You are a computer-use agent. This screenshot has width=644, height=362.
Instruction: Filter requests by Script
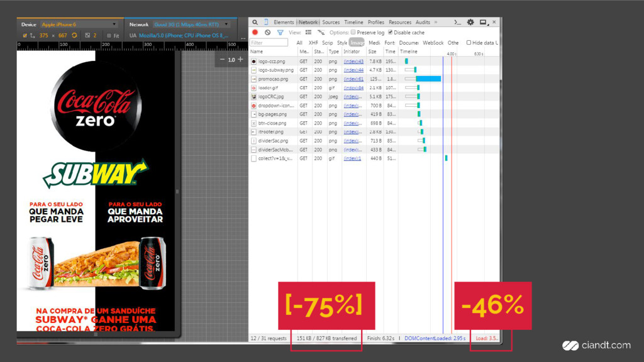tap(327, 43)
